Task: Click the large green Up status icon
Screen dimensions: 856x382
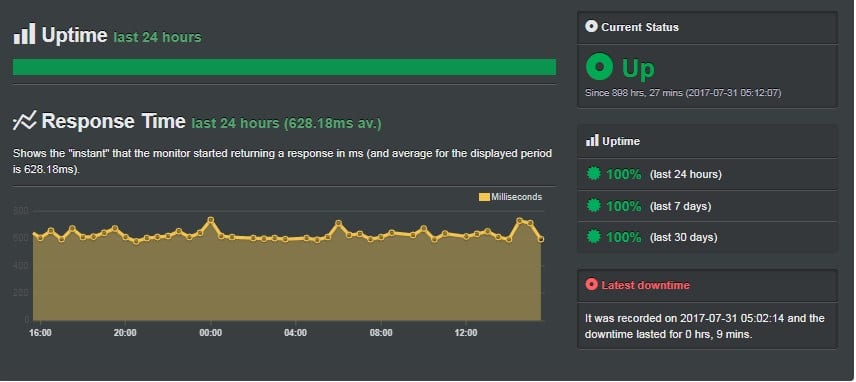Action: pyautogui.click(x=599, y=68)
